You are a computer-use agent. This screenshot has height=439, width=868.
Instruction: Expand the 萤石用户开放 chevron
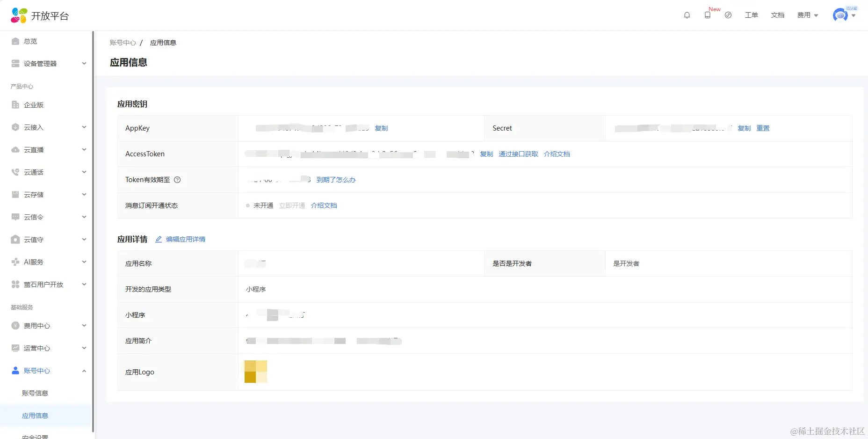[84, 285]
